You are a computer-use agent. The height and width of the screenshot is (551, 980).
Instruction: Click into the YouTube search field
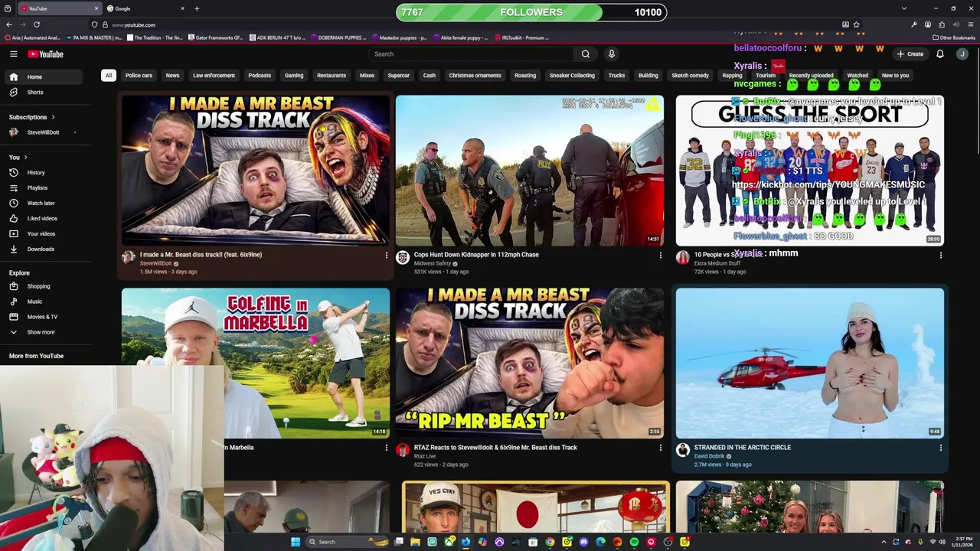[471, 54]
